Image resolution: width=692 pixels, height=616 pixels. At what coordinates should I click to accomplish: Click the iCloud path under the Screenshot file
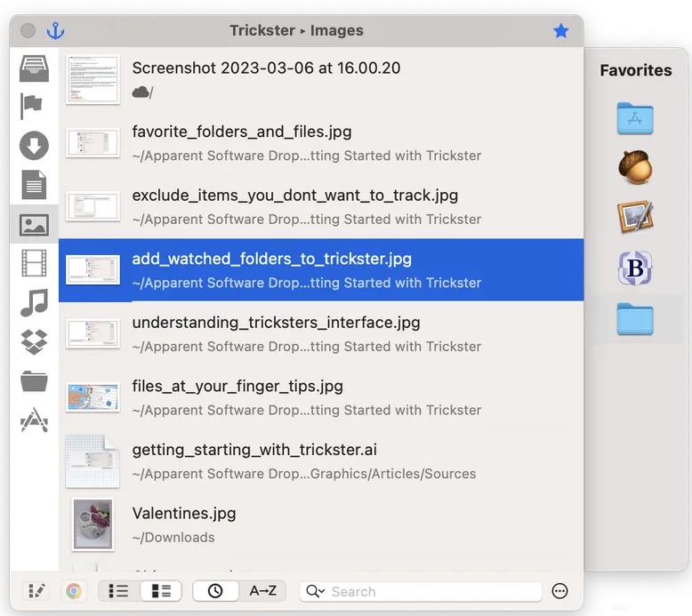point(142,92)
